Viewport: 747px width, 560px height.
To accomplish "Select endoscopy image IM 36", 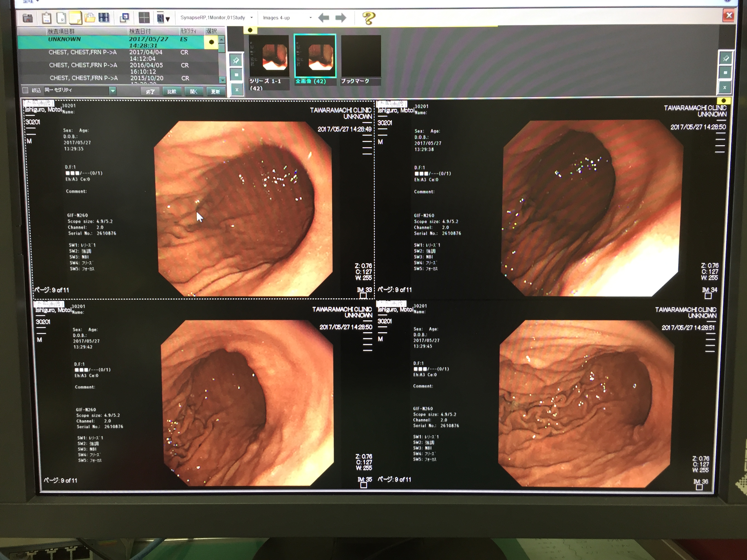I will coord(587,403).
